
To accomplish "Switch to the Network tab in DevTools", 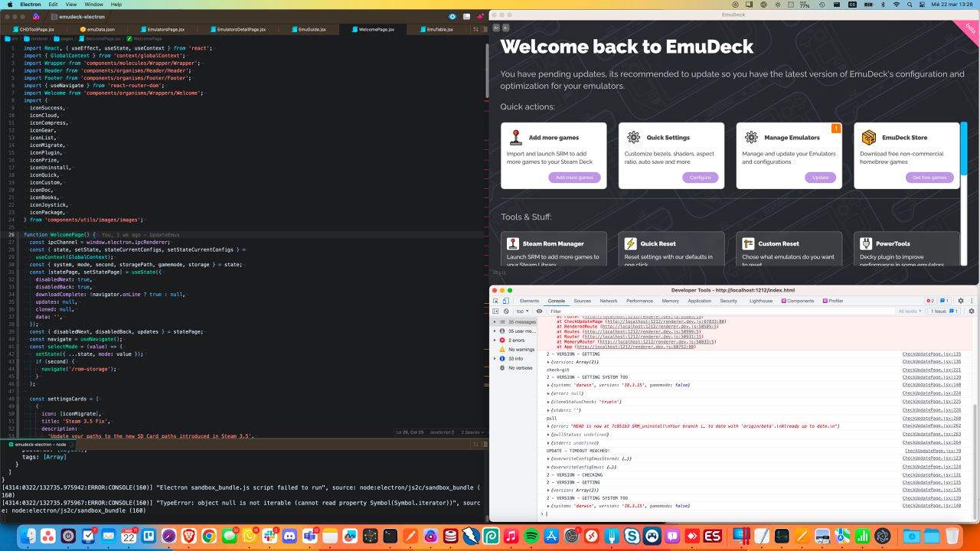I will (x=609, y=301).
